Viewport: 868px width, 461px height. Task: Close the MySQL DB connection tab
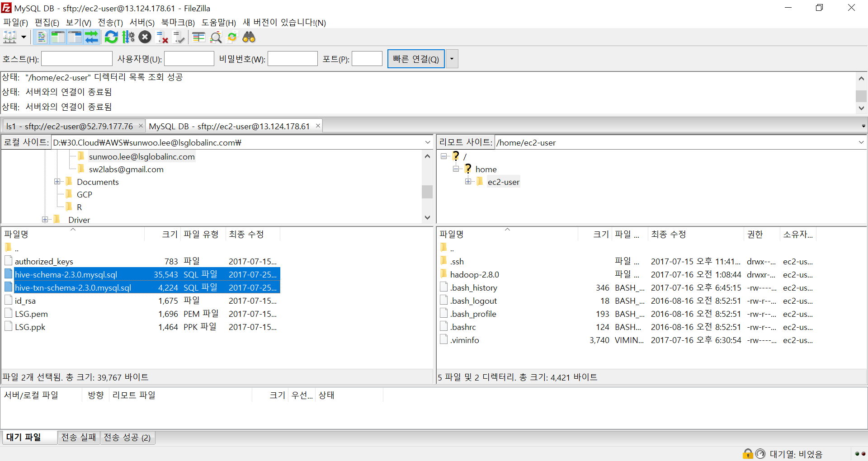click(318, 126)
